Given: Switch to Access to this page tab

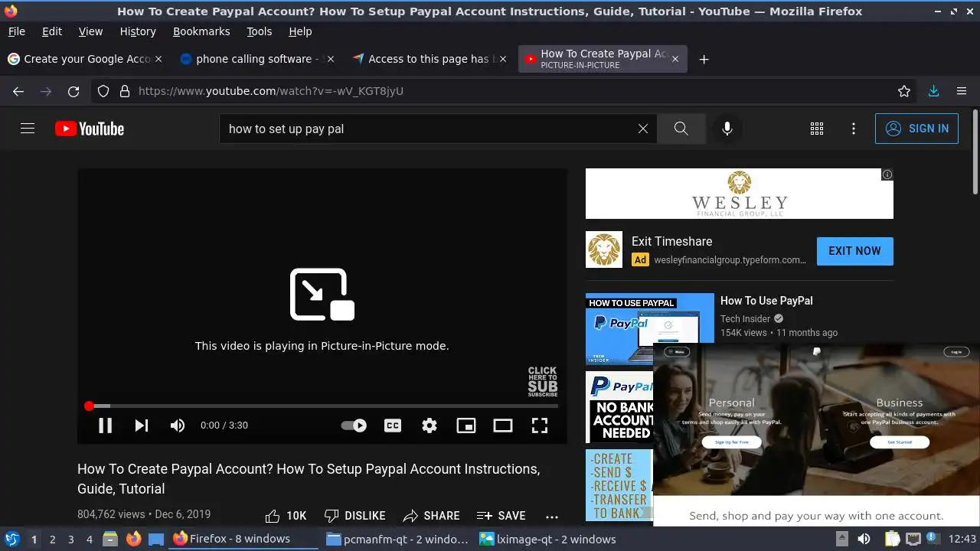Looking at the screenshot, I should 429,59.
